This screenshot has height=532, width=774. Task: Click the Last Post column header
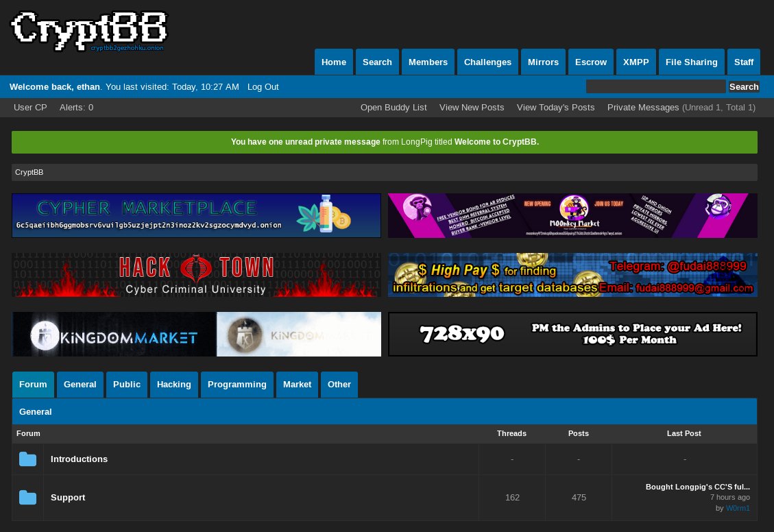click(684, 433)
